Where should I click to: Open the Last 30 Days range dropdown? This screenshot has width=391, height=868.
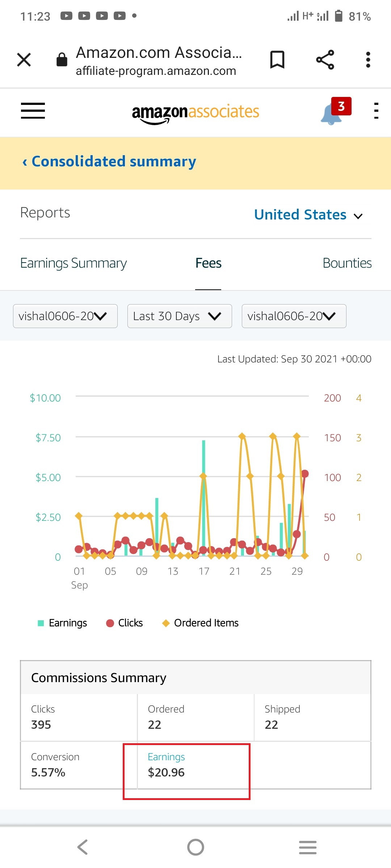tap(180, 316)
